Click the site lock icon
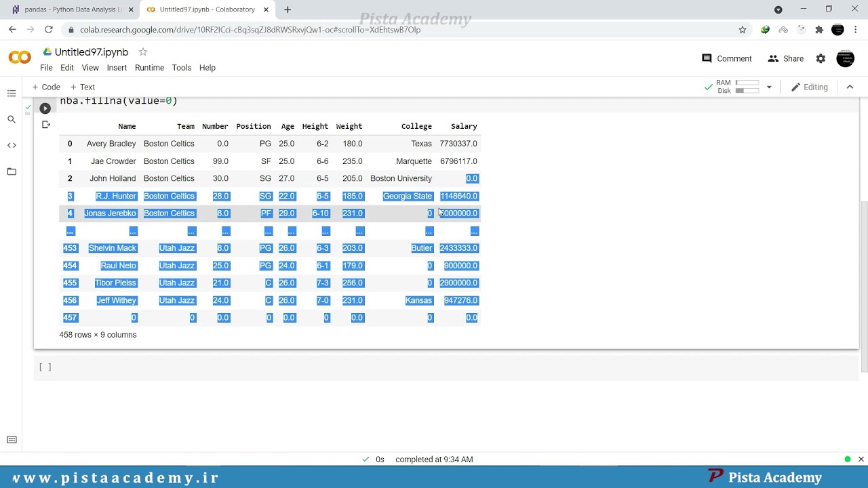868x488 pixels. pyautogui.click(x=71, y=30)
